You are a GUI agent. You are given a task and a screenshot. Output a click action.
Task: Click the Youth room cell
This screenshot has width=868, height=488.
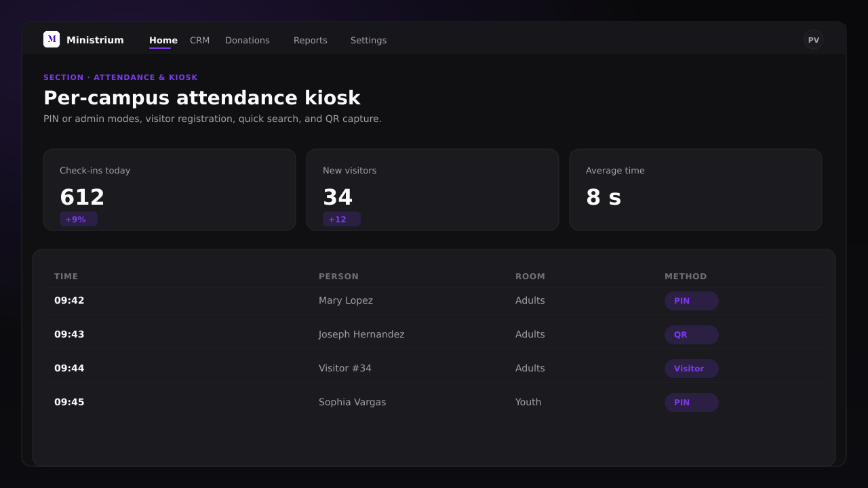[528, 402]
